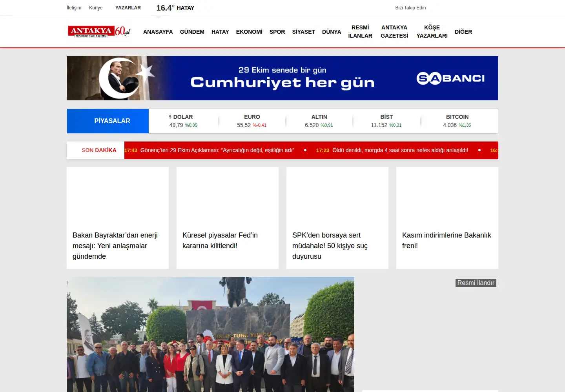565x392 pixels.
Task: Click the SON DAKİKA label
Action: pyautogui.click(x=99, y=150)
